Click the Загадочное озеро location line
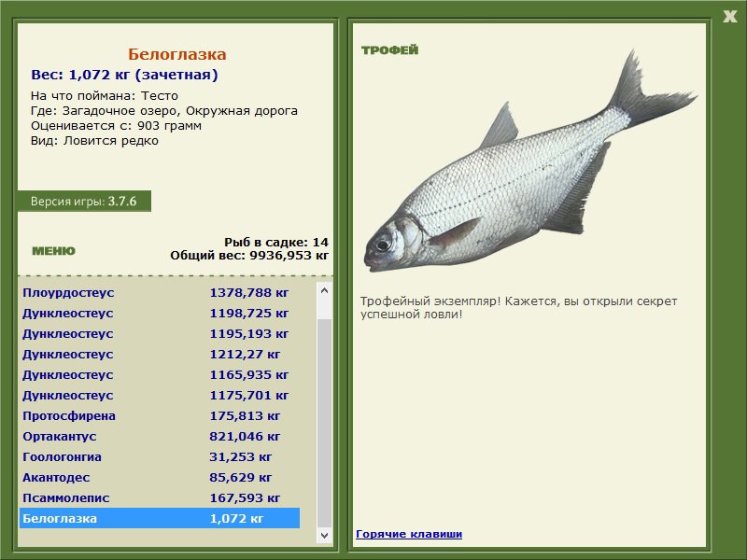747x560 pixels. click(x=164, y=111)
